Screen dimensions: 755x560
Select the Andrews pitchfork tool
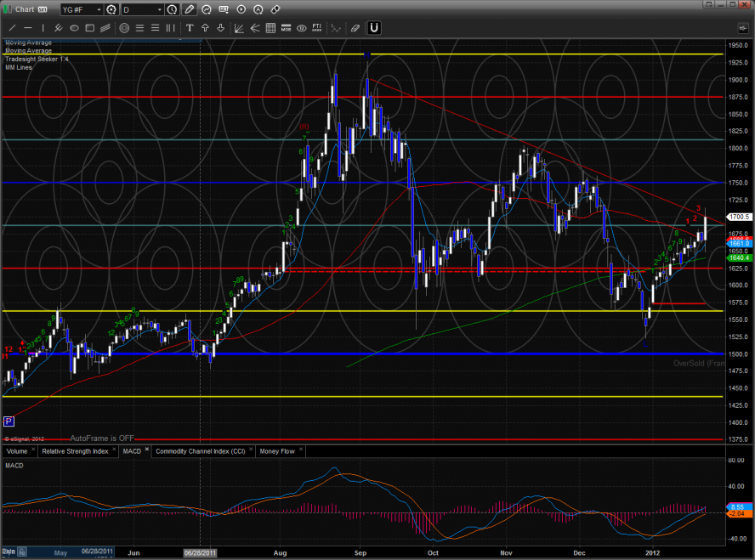[x=59, y=28]
